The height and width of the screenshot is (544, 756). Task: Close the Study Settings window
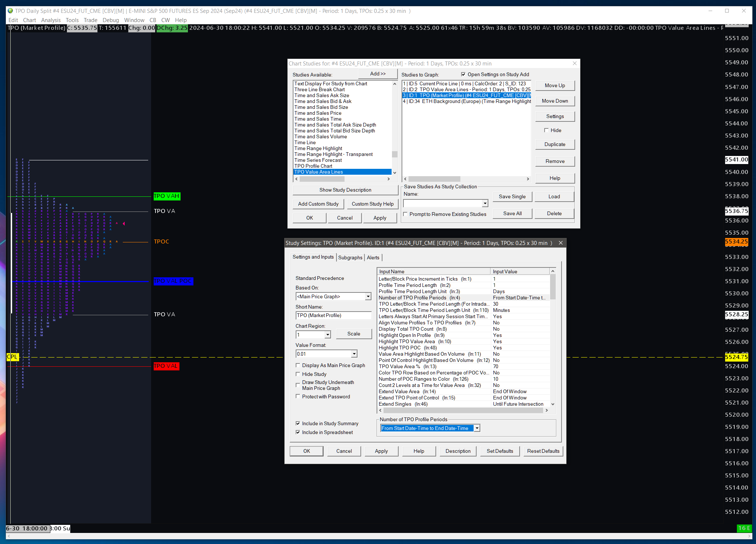coord(560,243)
